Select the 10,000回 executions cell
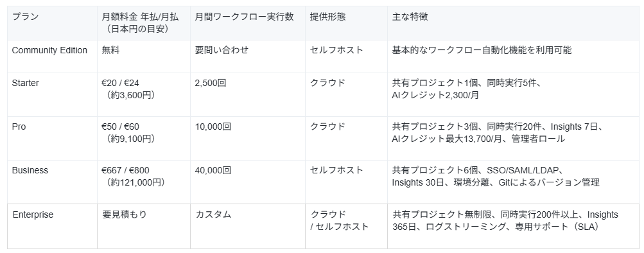Viewport: 644px width, 253px height. tap(248, 139)
